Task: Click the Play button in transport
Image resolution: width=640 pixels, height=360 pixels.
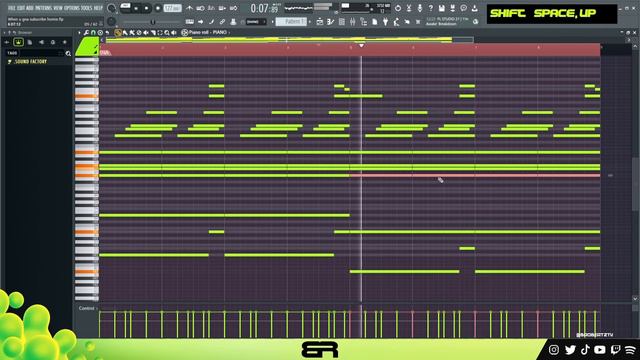Action: tap(136, 8)
